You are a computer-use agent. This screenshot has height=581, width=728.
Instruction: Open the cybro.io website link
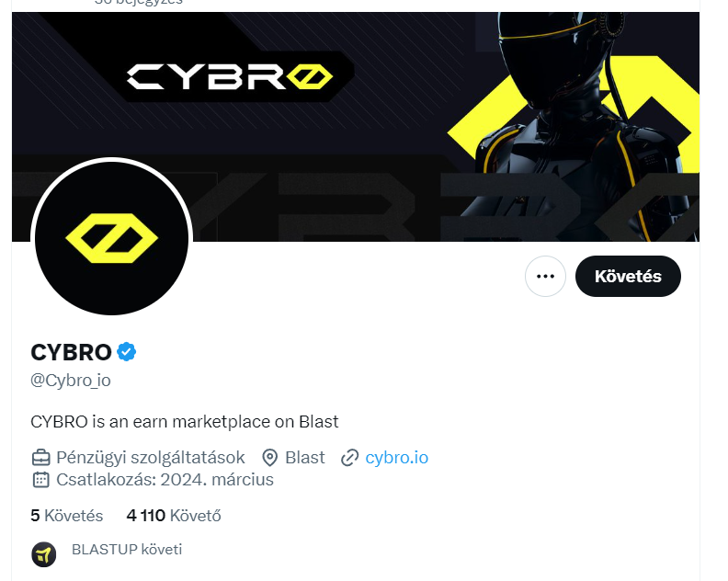396,458
